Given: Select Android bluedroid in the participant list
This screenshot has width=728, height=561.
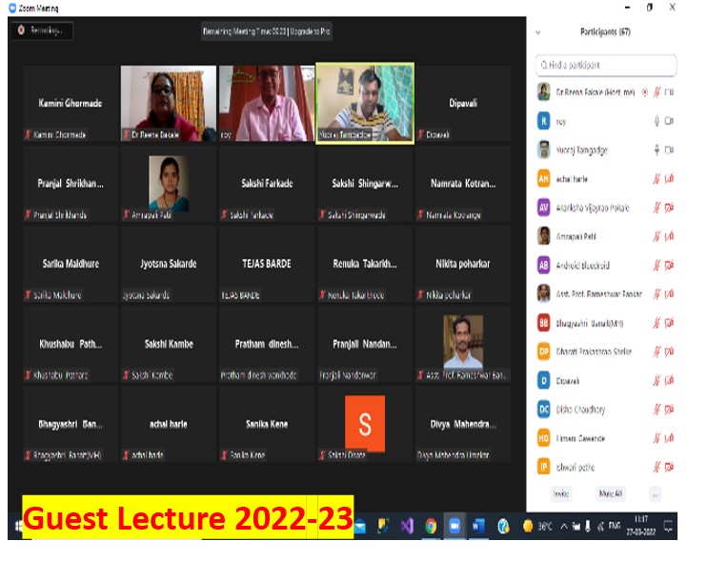Looking at the screenshot, I should (582, 265).
